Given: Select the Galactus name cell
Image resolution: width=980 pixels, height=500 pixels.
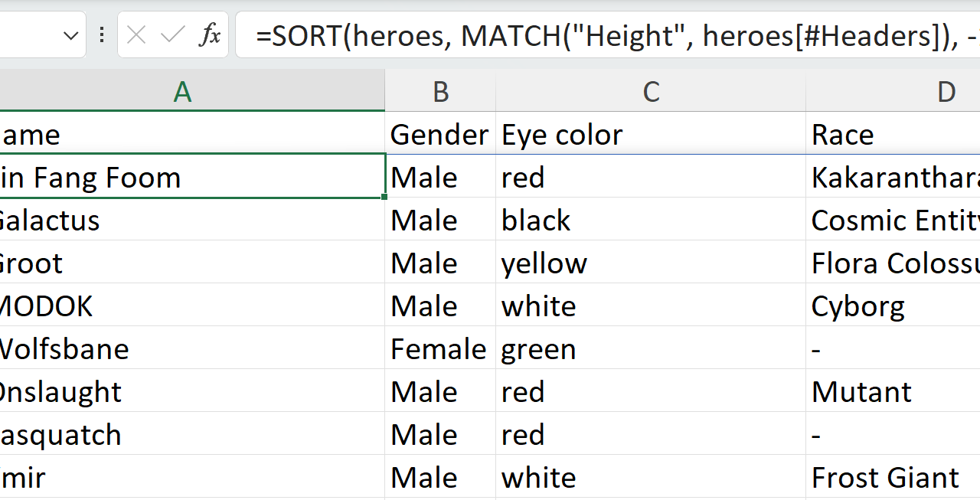Looking at the screenshot, I should tap(191, 221).
